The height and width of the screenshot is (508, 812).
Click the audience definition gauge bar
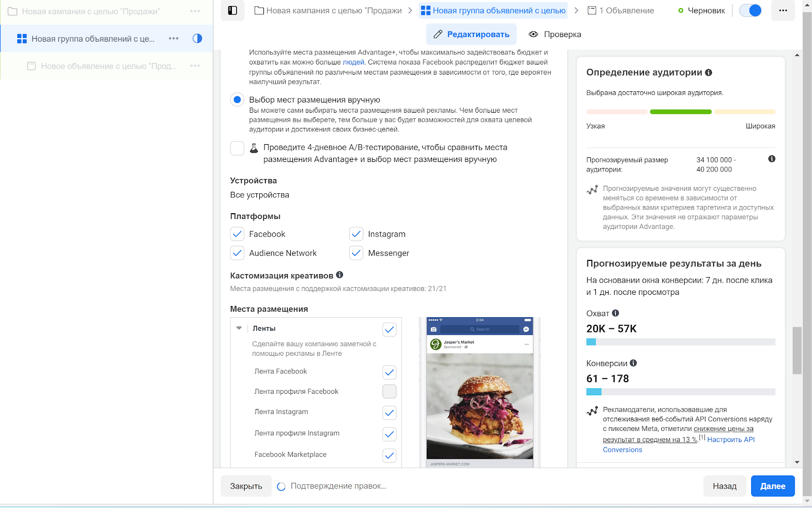[x=681, y=112]
